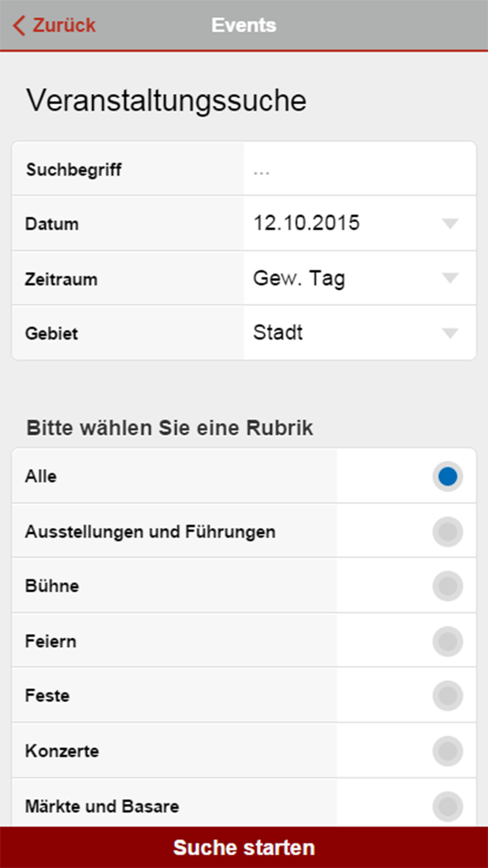Tap the Ausstellungen und Führungen label
Image resolution: width=488 pixels, height=868 pixels.
(x=150, y=532)
